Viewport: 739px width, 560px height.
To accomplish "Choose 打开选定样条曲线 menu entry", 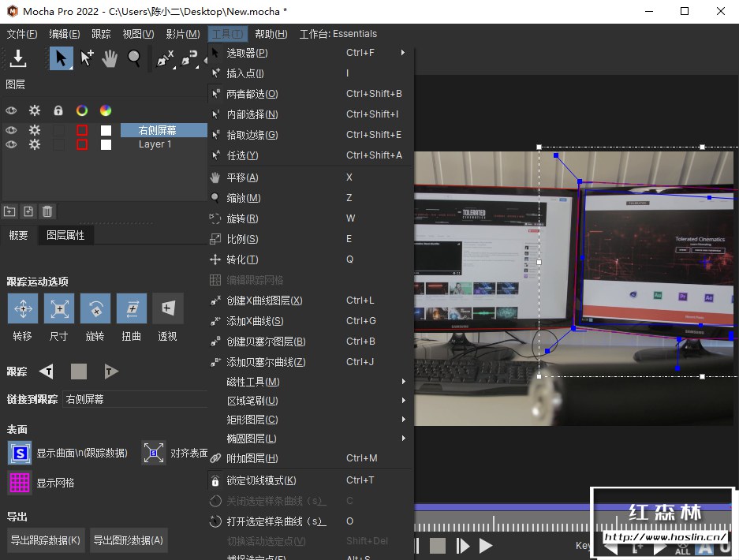I will tap(311, 521).
